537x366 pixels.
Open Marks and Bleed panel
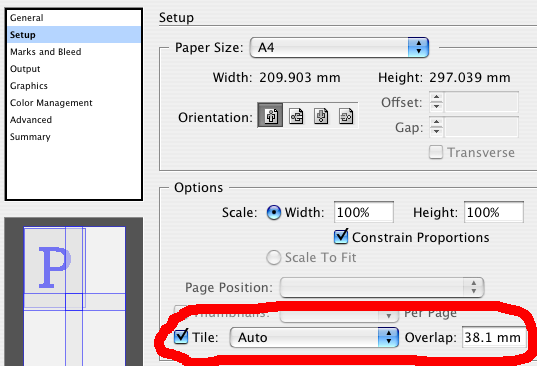[74, 52]
